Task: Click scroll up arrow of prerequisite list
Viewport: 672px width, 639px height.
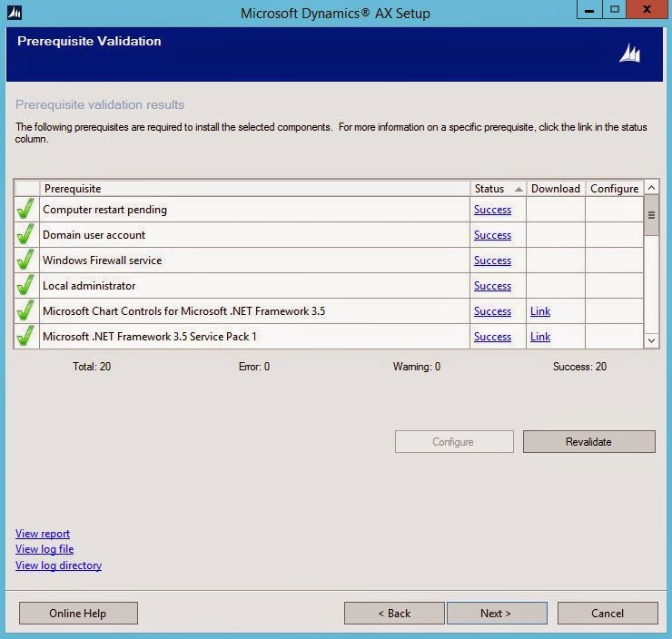Action: pyautogui.click(x=651, y=188)
